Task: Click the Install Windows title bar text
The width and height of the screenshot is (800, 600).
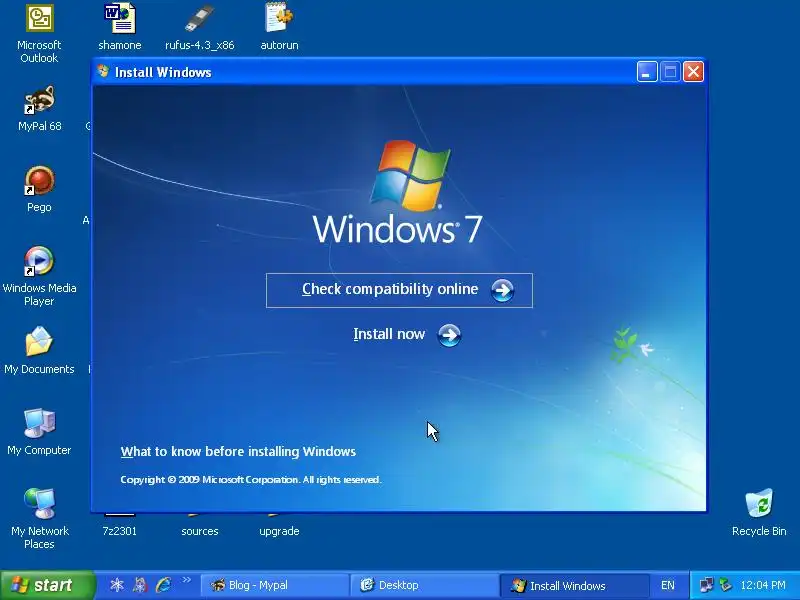Action: coord(163,72)
